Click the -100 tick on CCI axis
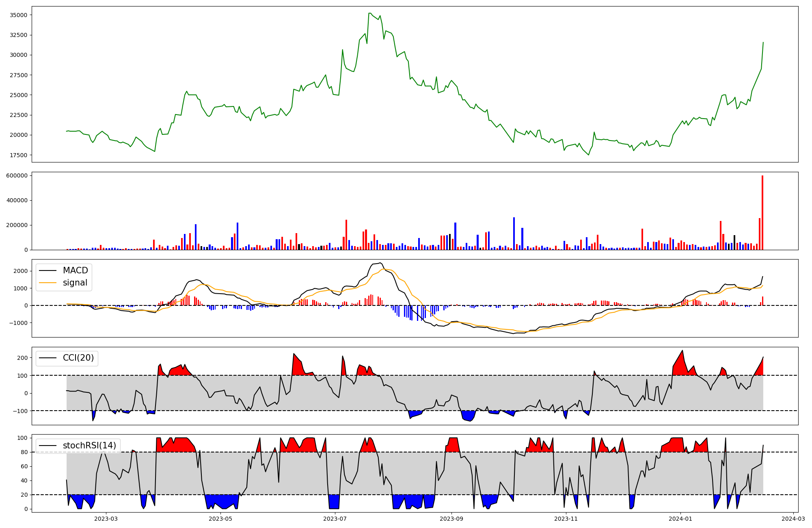812x528 pixels. click(21, 411)
